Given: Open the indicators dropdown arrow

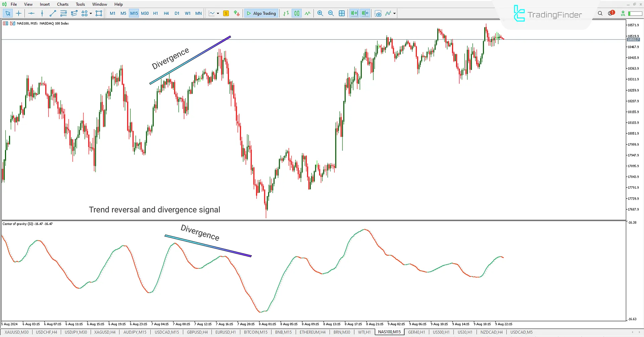Looking at the screenshot, I should (394, 13).
